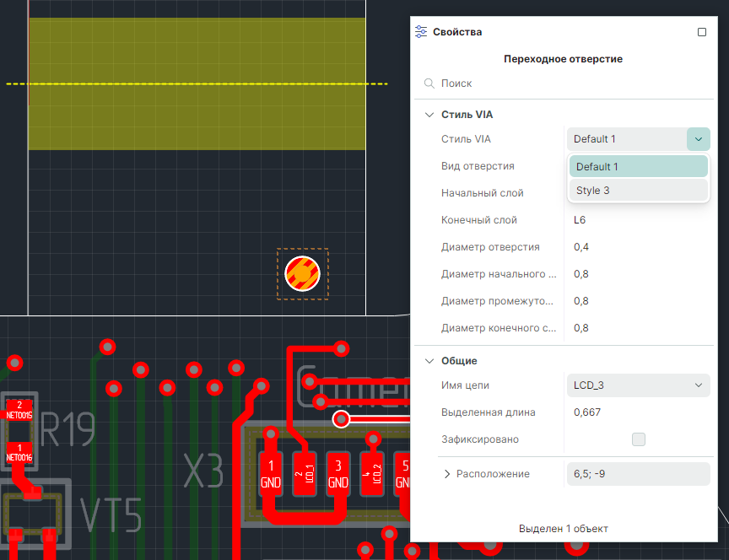This screenshot has height=560, width=729.
Task: Collapse the Стиль VIA section
Action: (x=429, y=115)
